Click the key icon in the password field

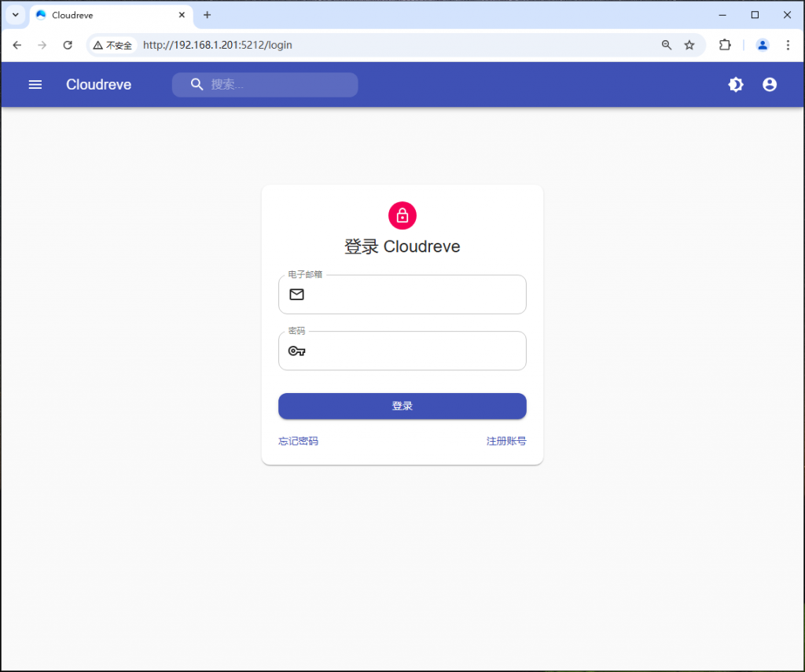click(296, 351)
